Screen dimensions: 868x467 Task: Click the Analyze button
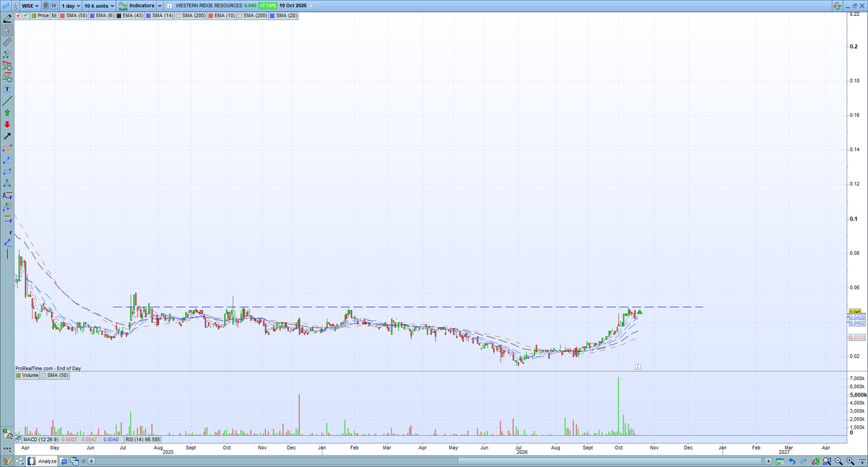[x=42, y=461]
